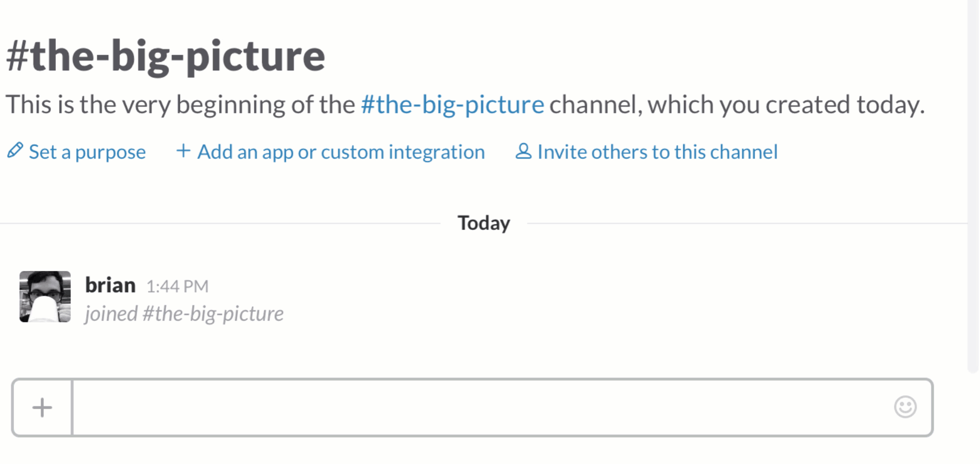Focus the message input field
Image resolution: width=980 pixels, height=464 pixels.
pos(480,407)
